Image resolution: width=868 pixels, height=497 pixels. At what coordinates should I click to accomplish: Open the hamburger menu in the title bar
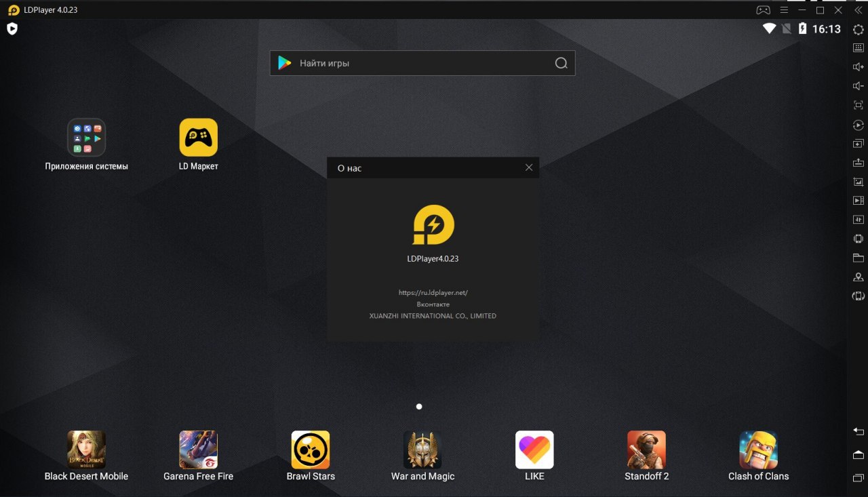click(783, 10)
